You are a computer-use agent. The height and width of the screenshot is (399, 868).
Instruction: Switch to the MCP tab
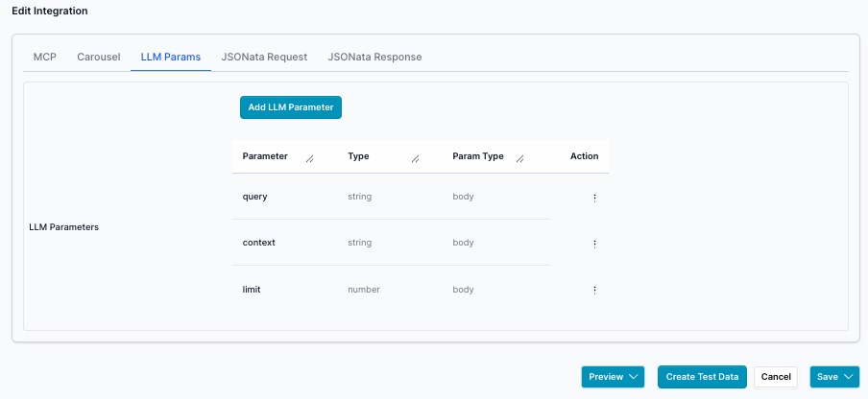pos(45,57)
